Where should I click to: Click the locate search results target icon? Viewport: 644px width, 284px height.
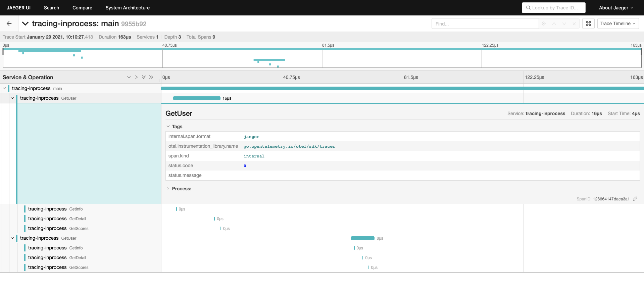coord(544,23)
